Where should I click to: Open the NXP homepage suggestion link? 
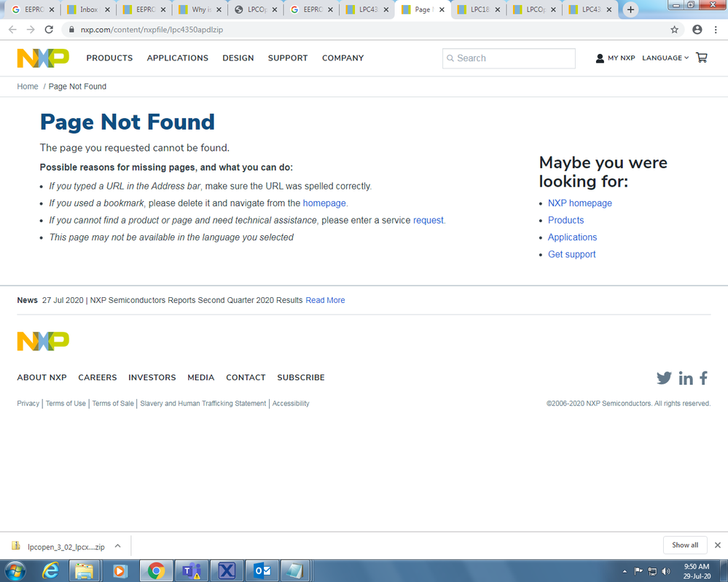[580, 203]
